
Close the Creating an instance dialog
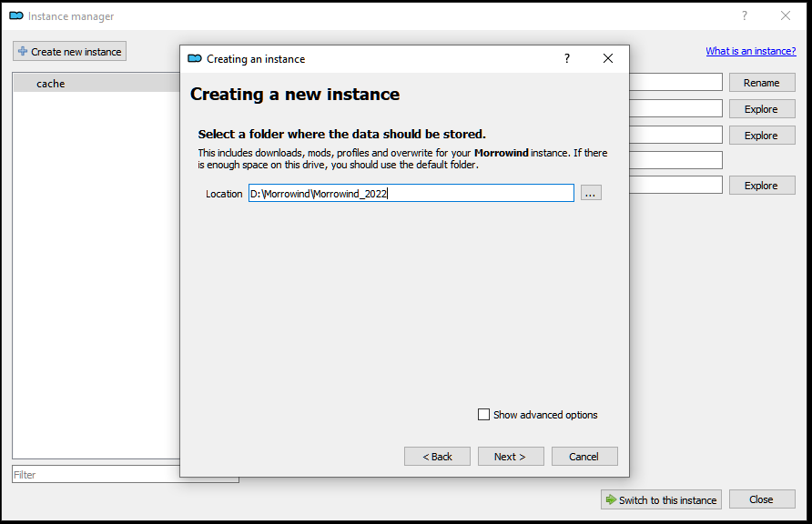pyautogui.click(x=608, y=59)
